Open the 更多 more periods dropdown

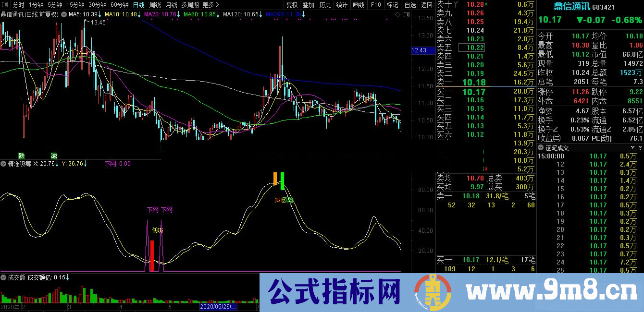tap(208, 4)
